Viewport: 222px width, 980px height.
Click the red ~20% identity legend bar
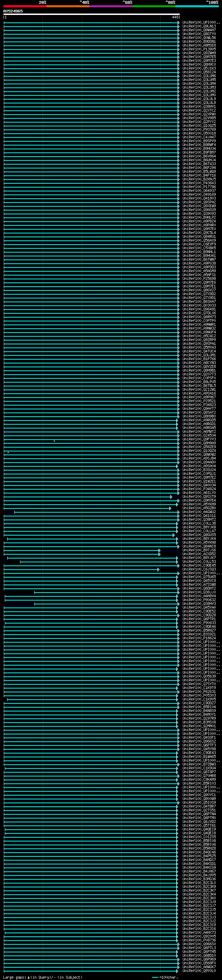click(25, 6)
